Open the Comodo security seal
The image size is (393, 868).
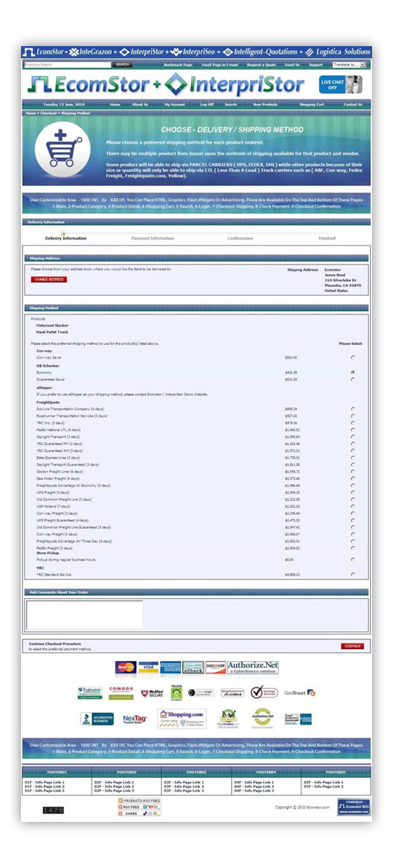121,692
